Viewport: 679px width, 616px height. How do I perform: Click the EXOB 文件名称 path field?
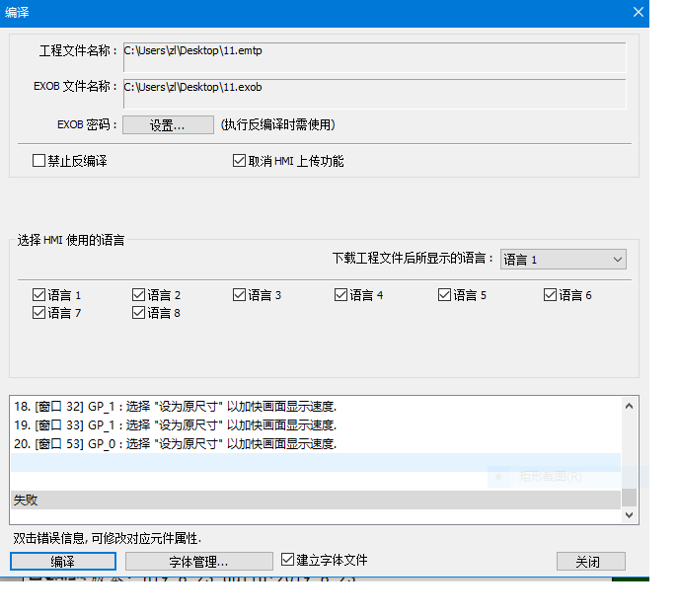[374, 93]
